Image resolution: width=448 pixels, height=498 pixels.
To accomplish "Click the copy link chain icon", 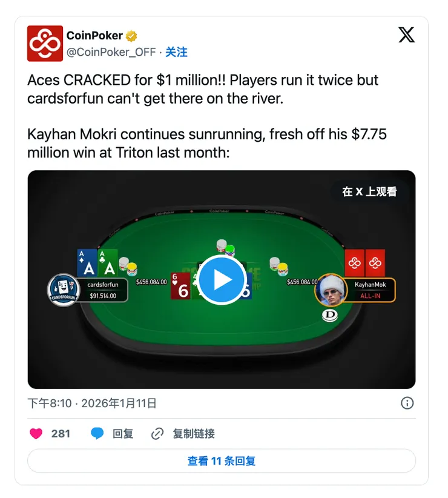I will pos(157,434).
